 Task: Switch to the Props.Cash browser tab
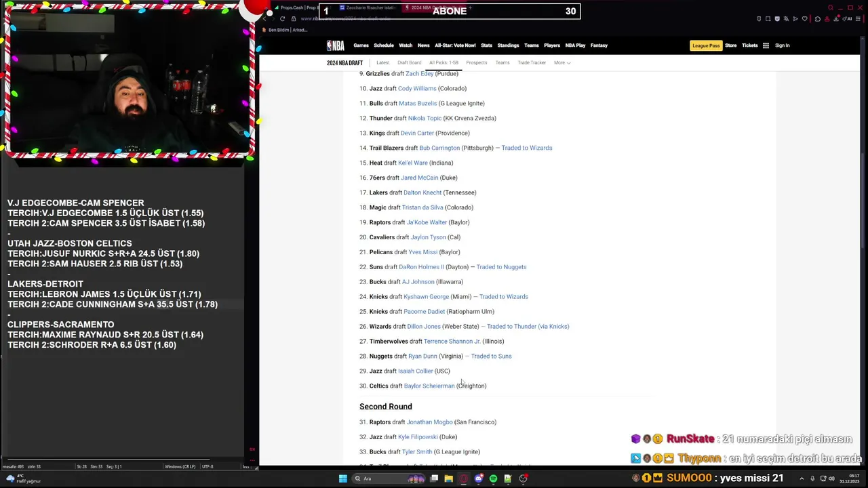click(x=297, y=7)
